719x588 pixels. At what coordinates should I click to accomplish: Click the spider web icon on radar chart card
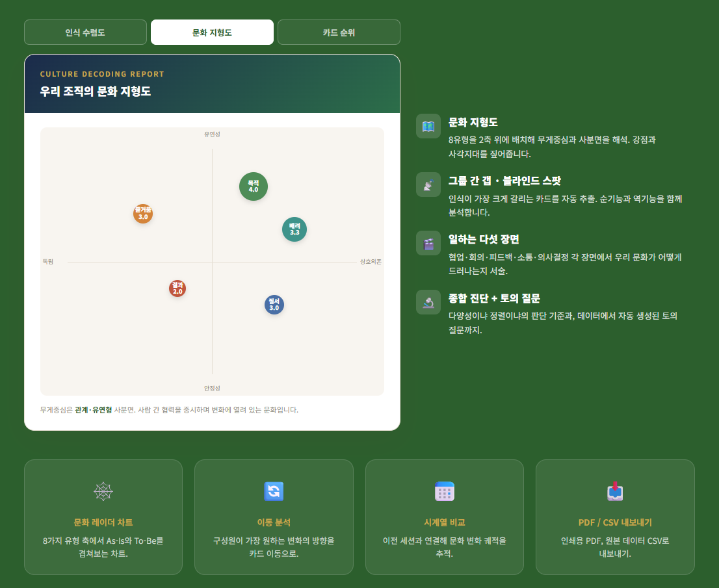coord(103,491)
